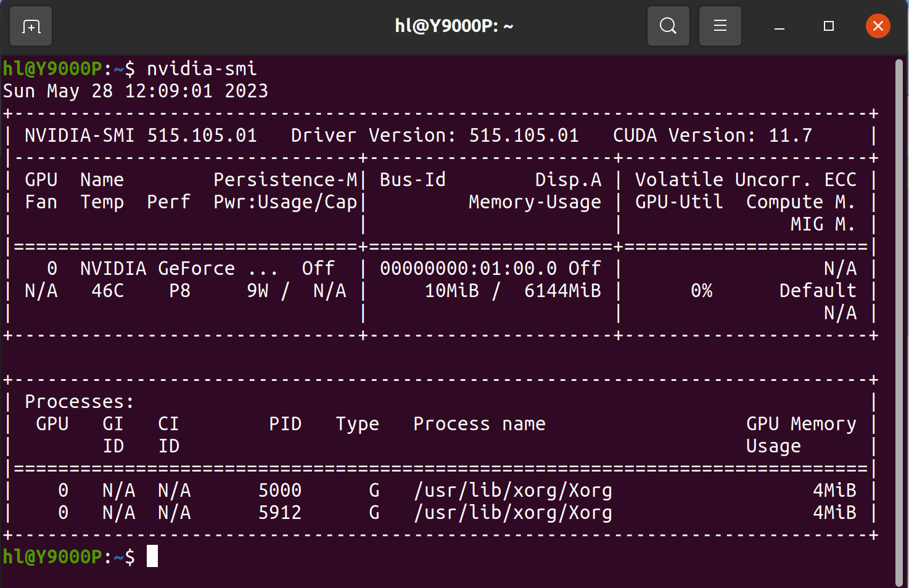
Task: Click the Type column header
Action: tap(357, 424)
